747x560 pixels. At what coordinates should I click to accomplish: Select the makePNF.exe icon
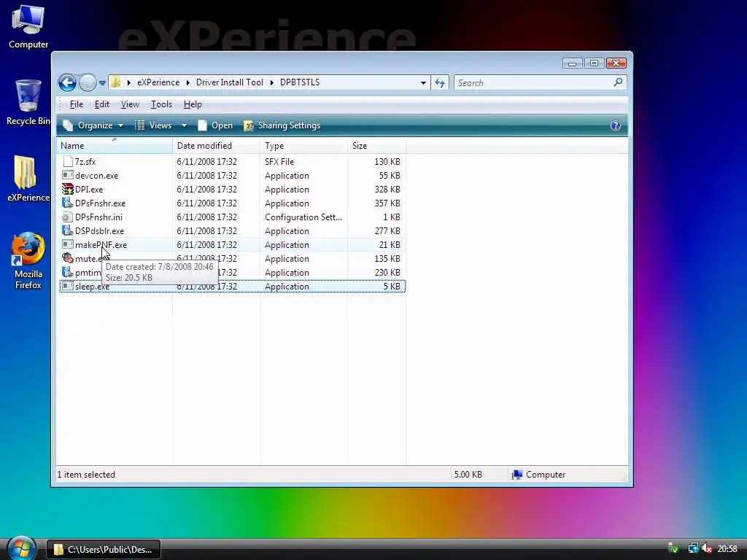(68, 244)
